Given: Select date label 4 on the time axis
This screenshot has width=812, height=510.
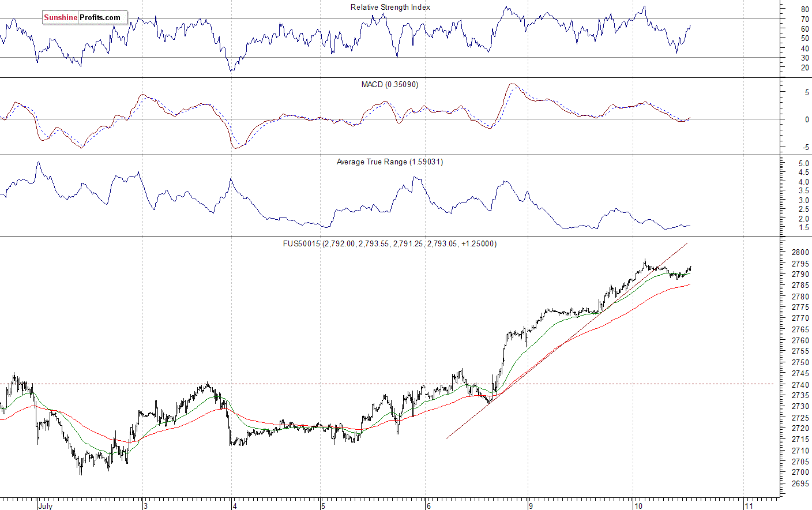Looking at the screenshot, I should [235, 506].
